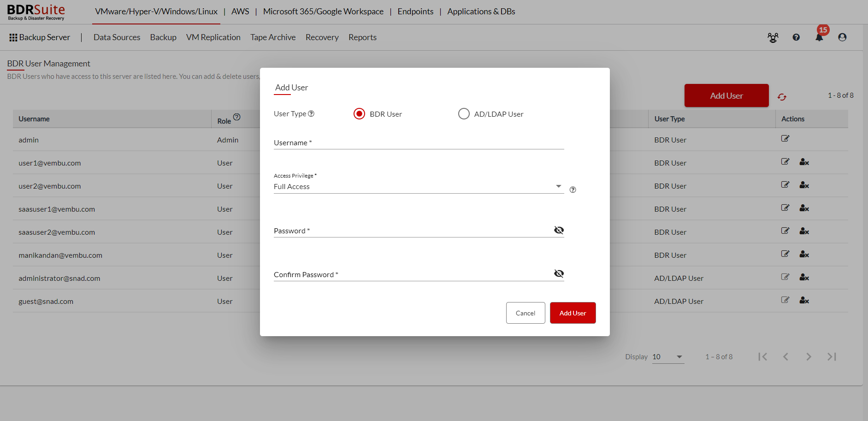Delete saasuser1@vembu.com user
This screenshot has width=868, height=421.
click(804, 208)
